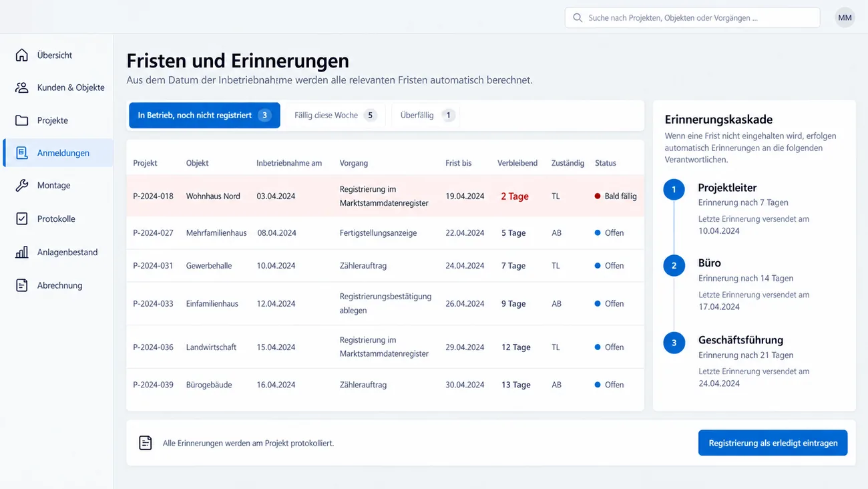The width and height of the screenshot is (868, 489).
Task: Open Montage in the sidebar
Action: pyautogui.click(x=58, y=185)
